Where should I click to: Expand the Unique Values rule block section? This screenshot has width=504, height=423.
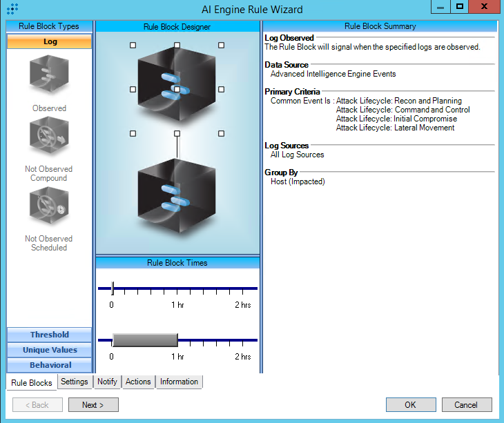point(49,350)
